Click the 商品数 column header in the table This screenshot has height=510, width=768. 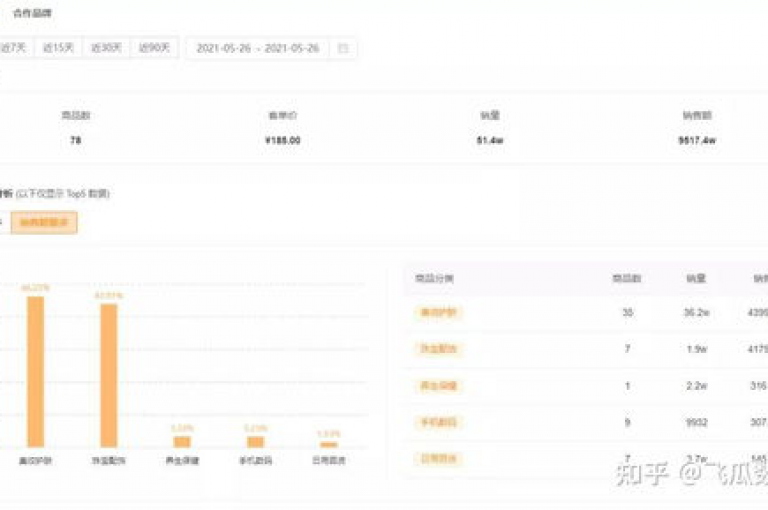click(627, 279)
